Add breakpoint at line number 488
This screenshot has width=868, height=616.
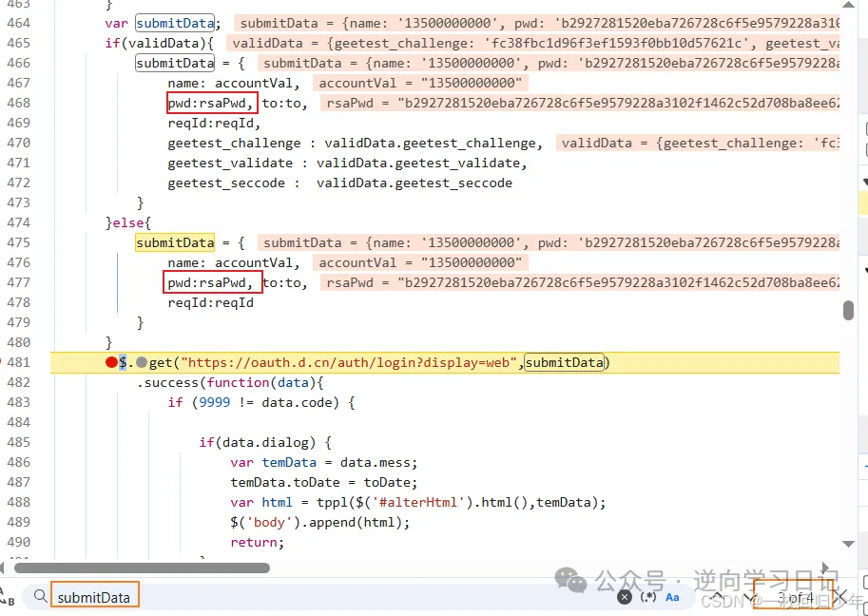coord(19,502)
